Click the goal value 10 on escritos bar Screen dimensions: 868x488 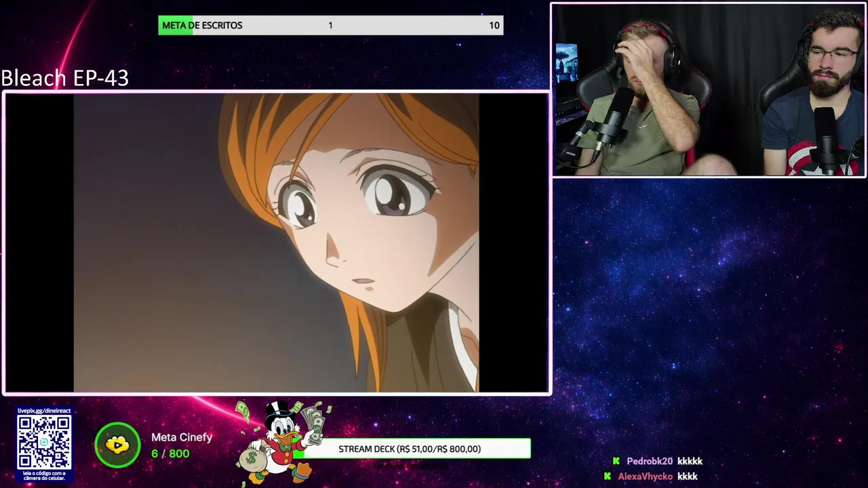pyautogui.click(x=494, y=25)
